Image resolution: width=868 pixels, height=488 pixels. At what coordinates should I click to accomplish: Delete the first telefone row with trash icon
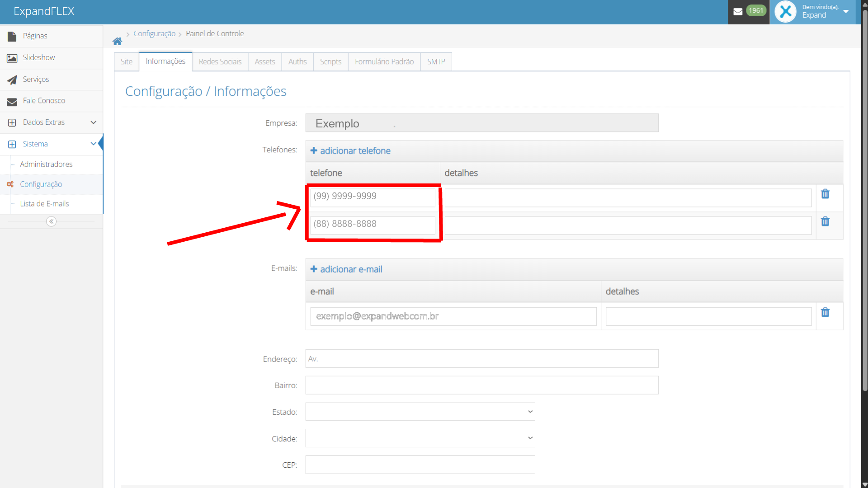(825, 194)
